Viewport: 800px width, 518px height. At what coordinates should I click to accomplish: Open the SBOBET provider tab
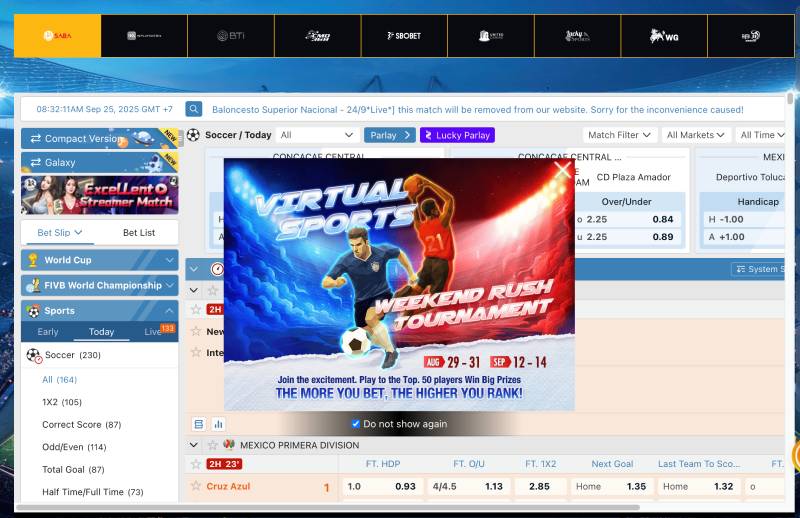404,36
